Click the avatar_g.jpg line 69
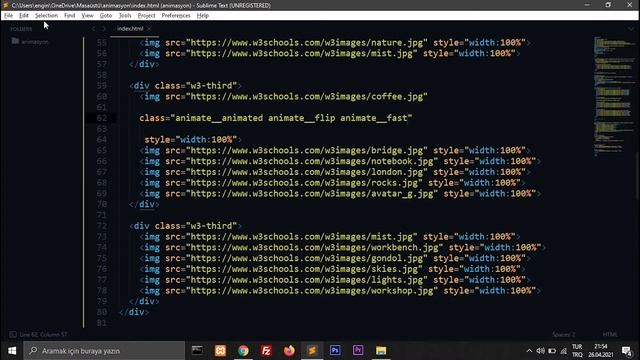This screenshot has width=640, height=360. (340, 193)
